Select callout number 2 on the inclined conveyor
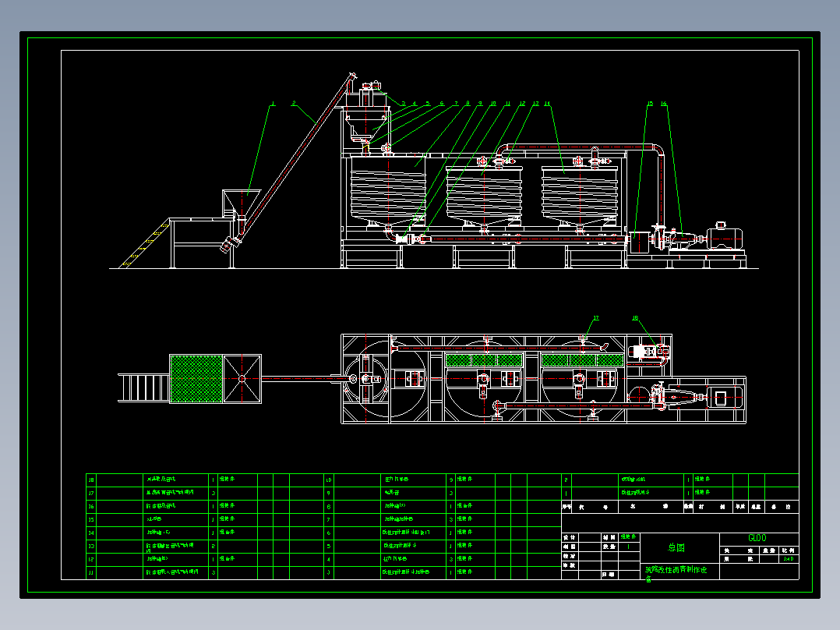This screenshot has width=840, height=630. click(x=294, y=104)
